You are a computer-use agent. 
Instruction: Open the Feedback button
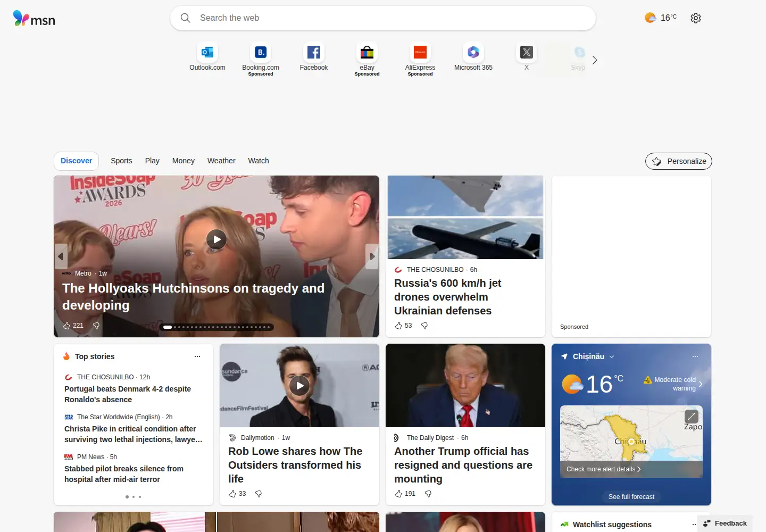point(725,523)
